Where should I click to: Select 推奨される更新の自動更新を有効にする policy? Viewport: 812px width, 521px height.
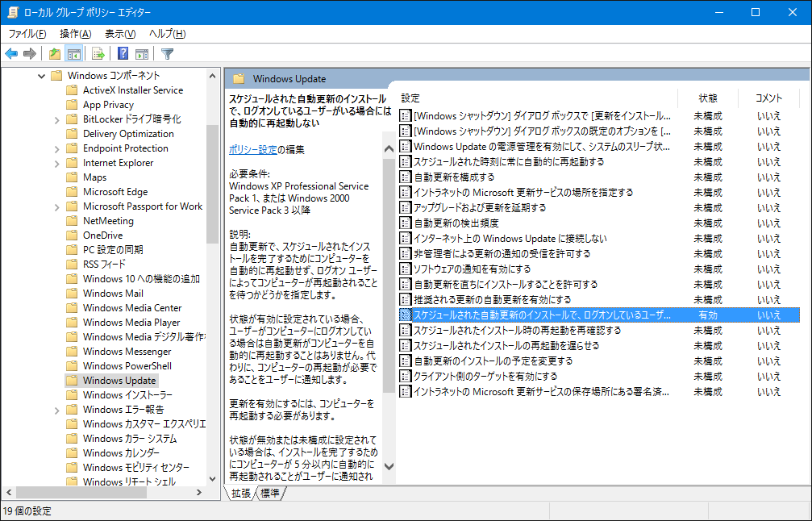click(493, 300)
